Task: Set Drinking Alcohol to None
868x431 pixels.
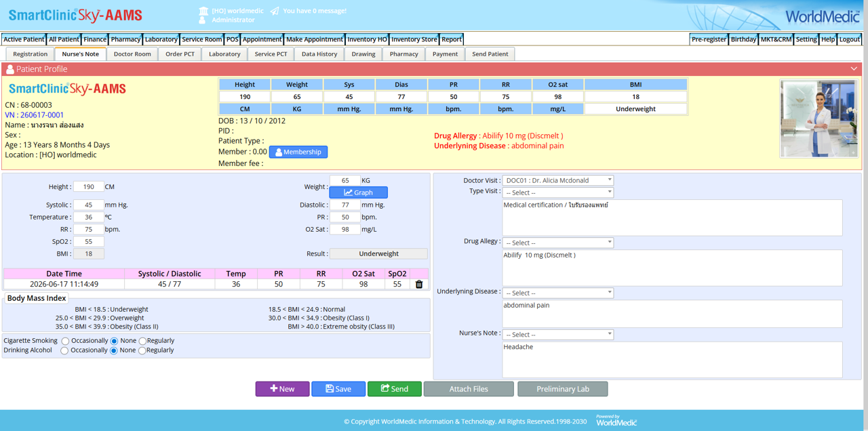Action: 114,350
